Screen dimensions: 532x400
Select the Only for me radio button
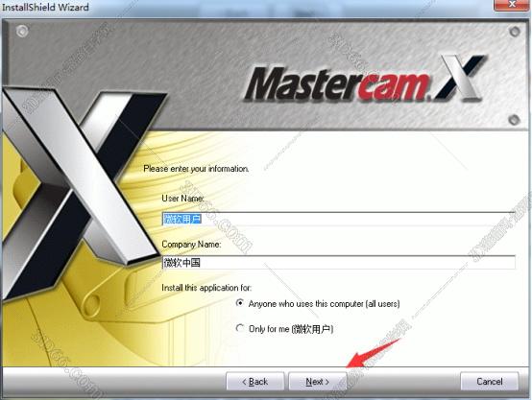(240, 328)
